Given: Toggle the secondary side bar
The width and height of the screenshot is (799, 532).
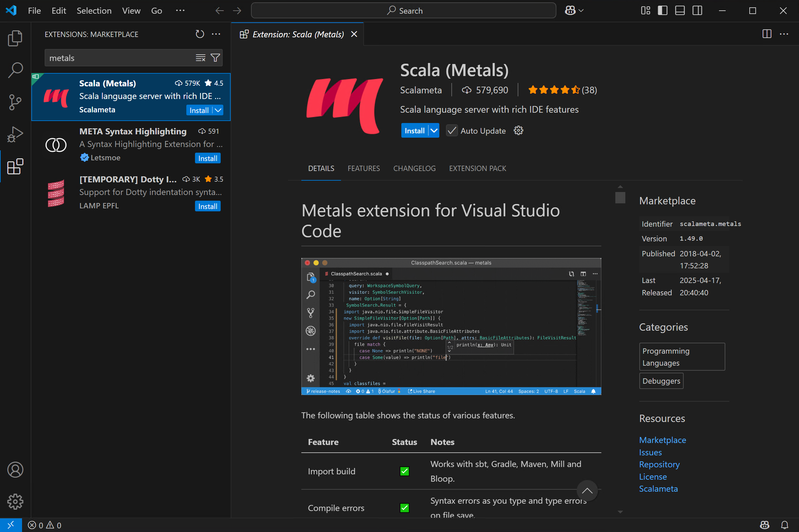Looking at the screenshot, I should pos(697,11).
